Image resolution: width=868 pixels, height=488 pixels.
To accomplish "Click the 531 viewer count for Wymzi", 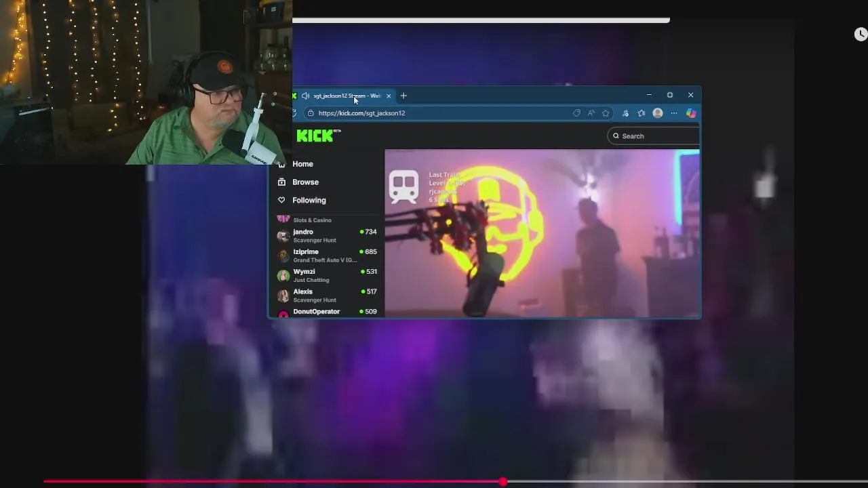I will pos(370,272).
